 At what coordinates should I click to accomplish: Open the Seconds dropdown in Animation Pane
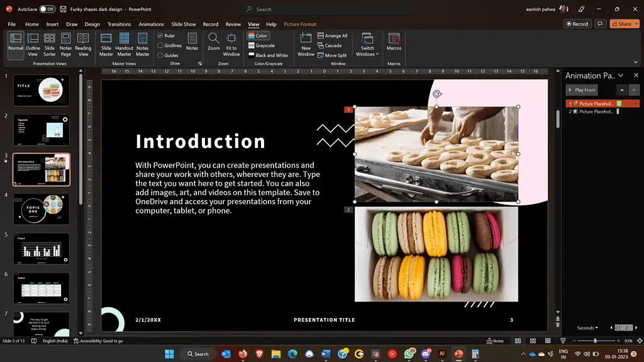pyautogui.click(x=587, y=328)
